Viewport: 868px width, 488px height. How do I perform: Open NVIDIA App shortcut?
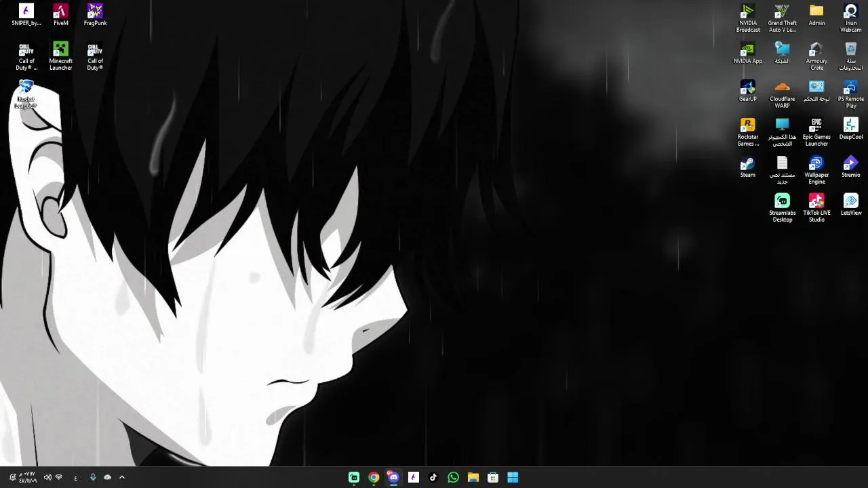pyautogui.click(x=747, y=53)
